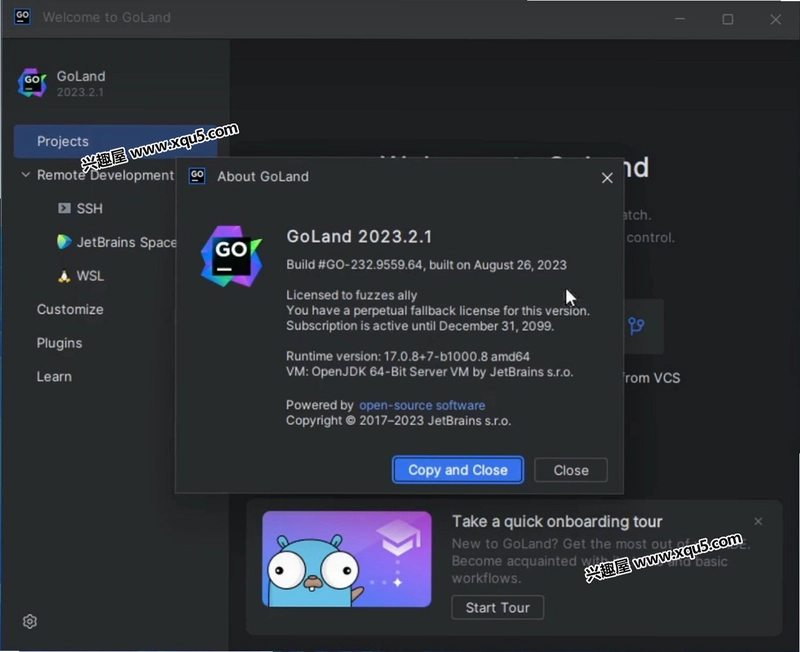Select SSH remote option
Viewport: 800px width, 652px height.
(x=90, y=208)
